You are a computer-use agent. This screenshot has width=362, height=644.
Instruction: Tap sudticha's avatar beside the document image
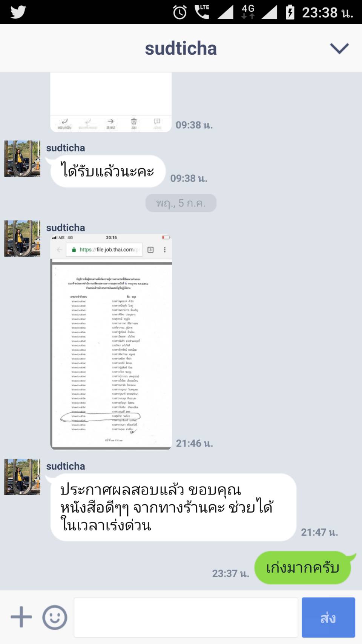pos(22,239)
